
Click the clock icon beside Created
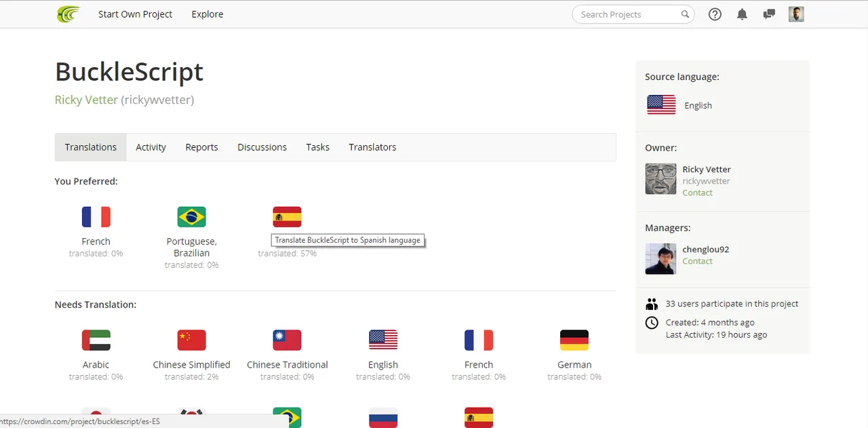pyautogui.click(x=652, y=323)
